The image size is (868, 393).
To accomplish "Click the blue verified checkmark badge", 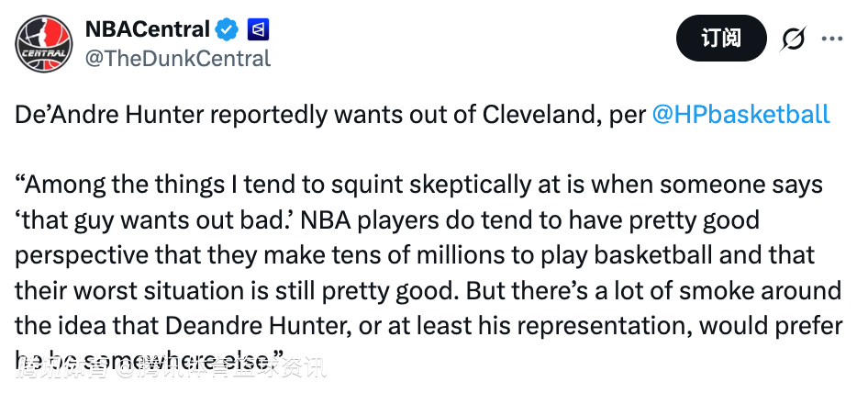I will tap(227, 29).
